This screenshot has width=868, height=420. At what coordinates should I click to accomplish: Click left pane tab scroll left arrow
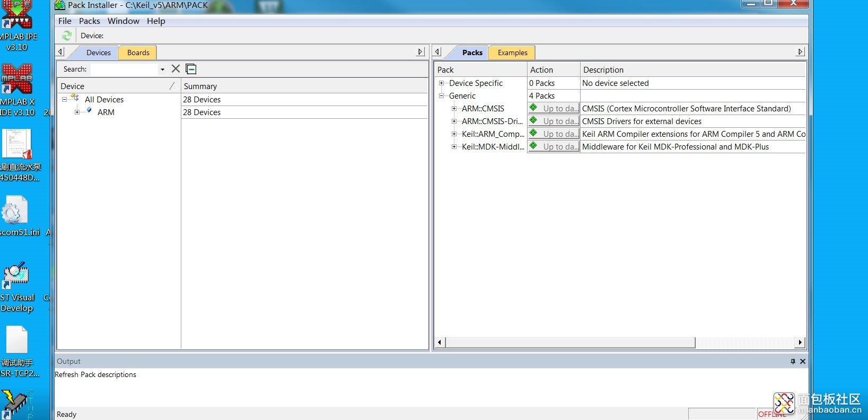[x=60, y=52]
